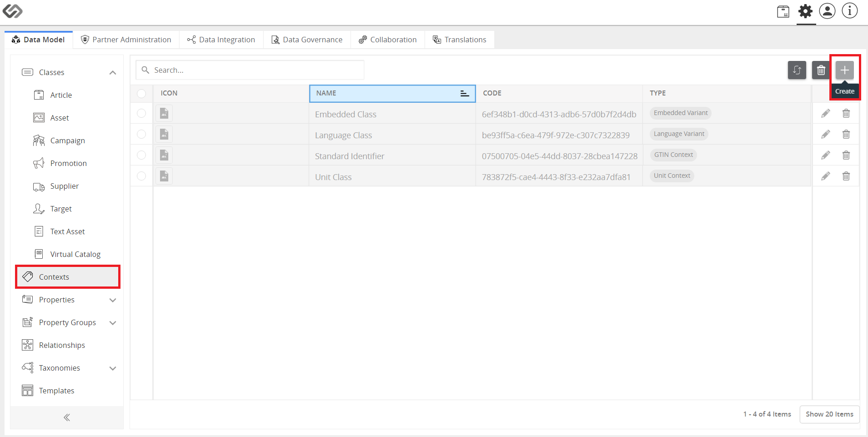Open the settings gear icon
Screen dimensions: 868x437
806,11
